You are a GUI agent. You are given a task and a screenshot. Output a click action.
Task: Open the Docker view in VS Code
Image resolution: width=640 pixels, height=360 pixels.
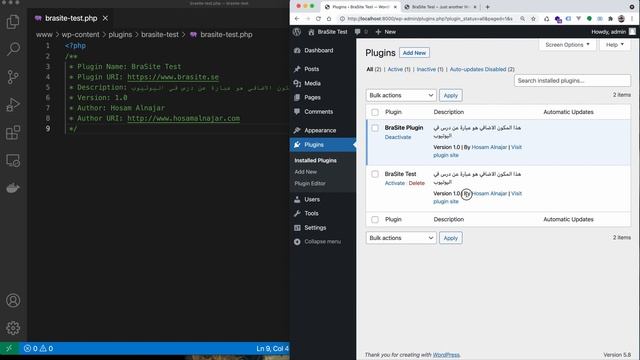[13, 188]
